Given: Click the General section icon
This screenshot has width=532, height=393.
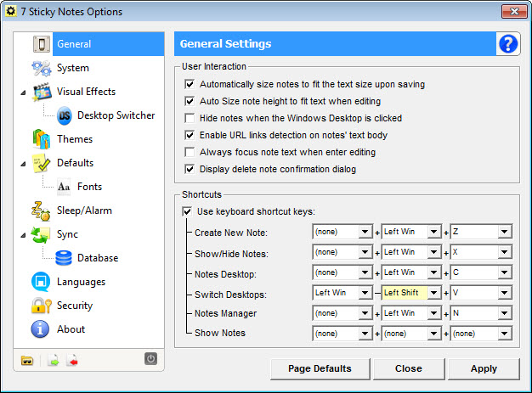Looking at the screenshot, I should pos(42,44).
